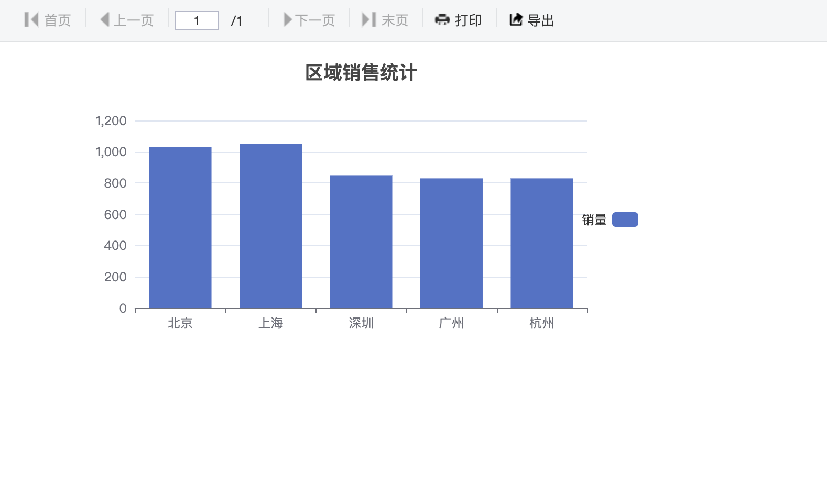Toggle the 销量 legend color swatch
Image resolution: width=827 pixels, height=504 pixels.
tap(625, 220)
